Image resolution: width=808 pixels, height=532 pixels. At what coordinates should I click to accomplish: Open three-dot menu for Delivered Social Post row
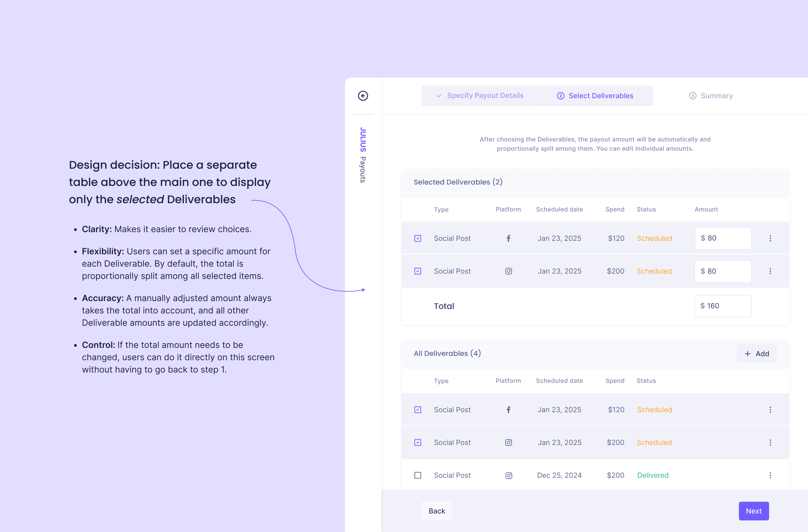(770, 475)
